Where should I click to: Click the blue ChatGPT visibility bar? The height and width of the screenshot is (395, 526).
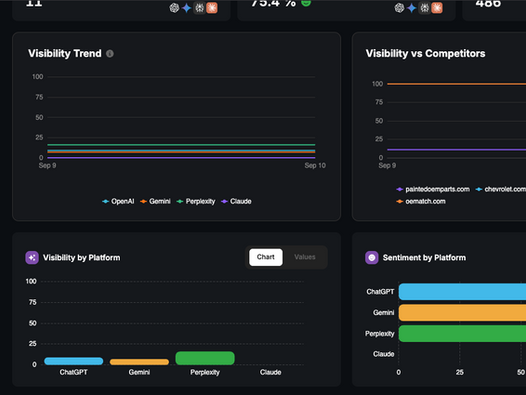(x=73, y=361)
